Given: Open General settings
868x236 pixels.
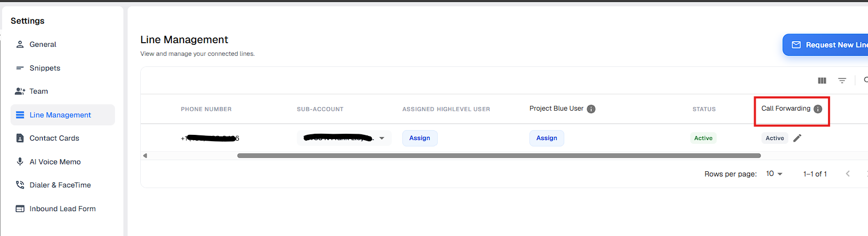Looking at the screenshot, I should 63,44.
